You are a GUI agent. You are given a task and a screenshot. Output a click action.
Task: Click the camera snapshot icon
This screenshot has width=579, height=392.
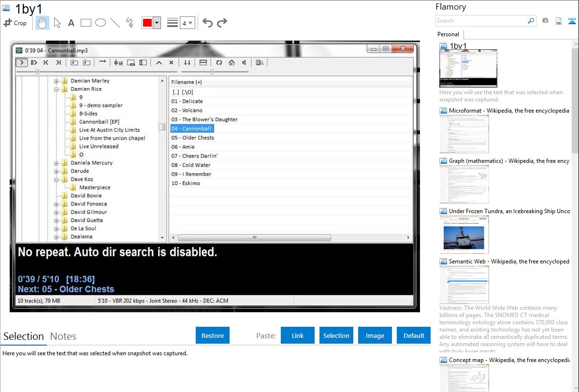tap(545, 21)
